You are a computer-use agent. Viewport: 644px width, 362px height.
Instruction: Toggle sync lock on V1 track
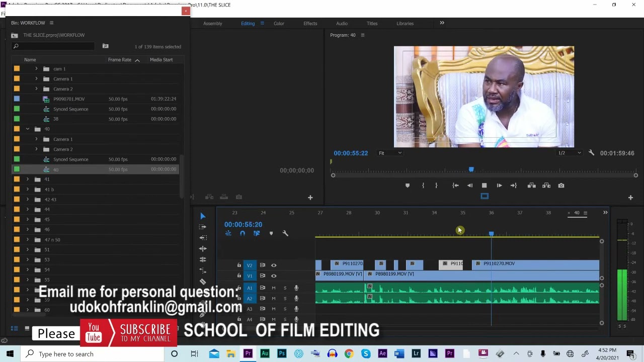tap(262, 276)
